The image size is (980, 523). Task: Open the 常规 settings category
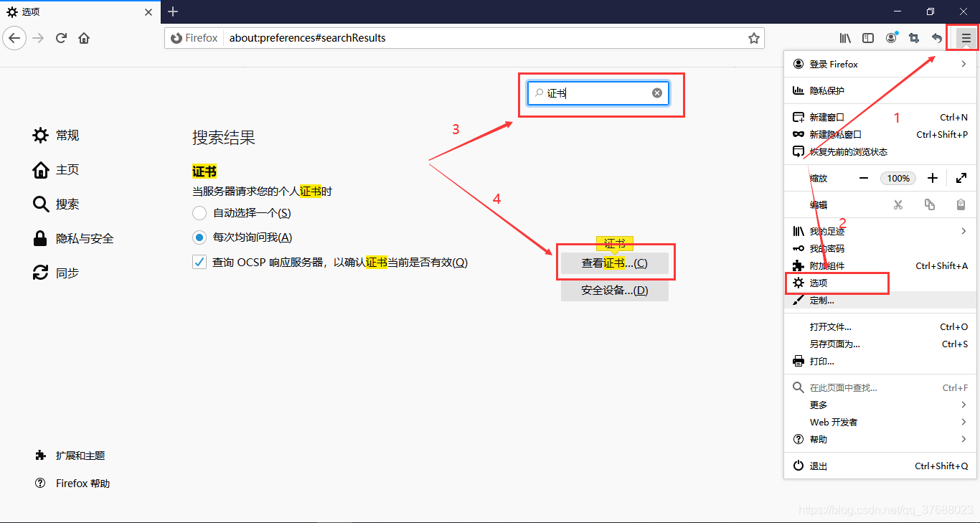[x=56, y=135]
